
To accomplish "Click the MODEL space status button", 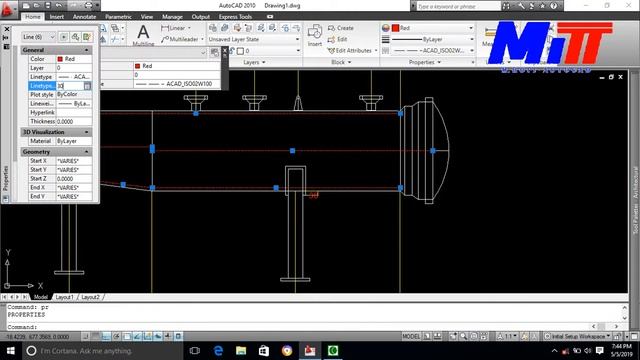I will coord(411,336).
